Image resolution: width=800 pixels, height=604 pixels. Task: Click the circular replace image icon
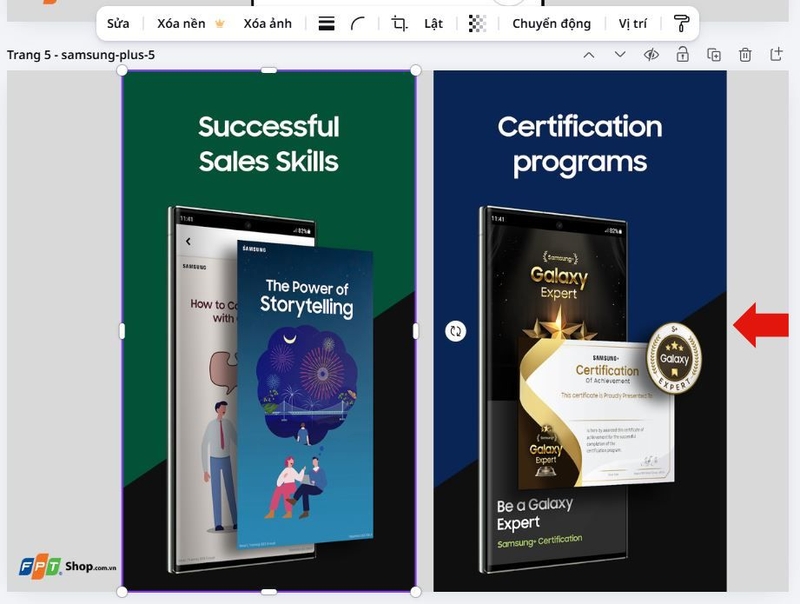456,331
